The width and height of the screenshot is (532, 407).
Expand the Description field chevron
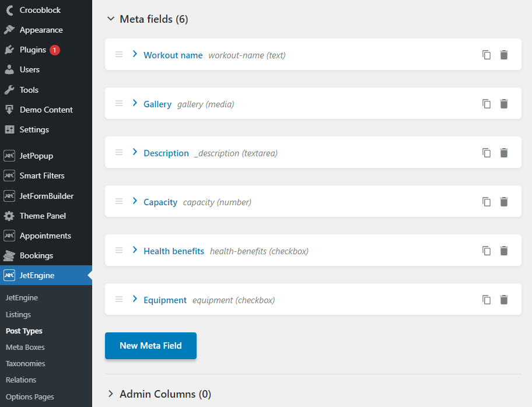pos(135,152)
